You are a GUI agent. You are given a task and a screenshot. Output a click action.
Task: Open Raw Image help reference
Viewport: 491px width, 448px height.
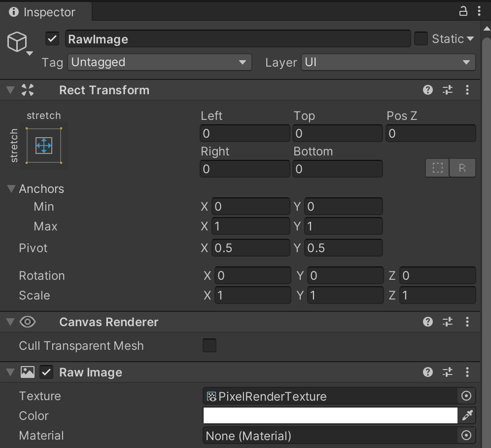[x=428, y=372]
